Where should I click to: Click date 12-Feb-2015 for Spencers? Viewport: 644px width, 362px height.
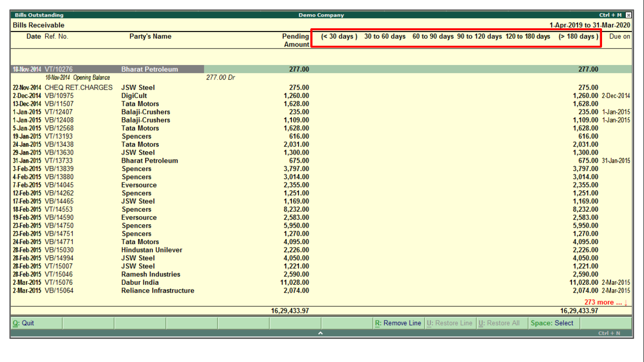(27, 193)
